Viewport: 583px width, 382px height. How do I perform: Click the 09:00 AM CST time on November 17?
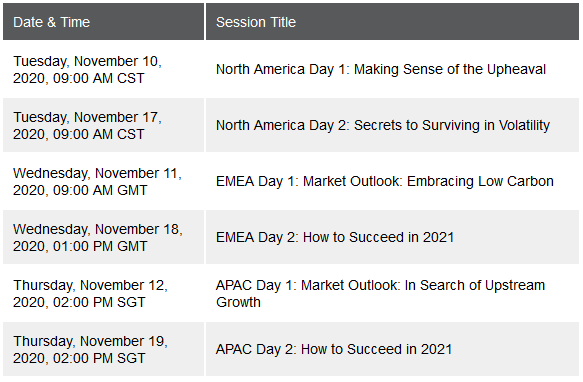99,134
